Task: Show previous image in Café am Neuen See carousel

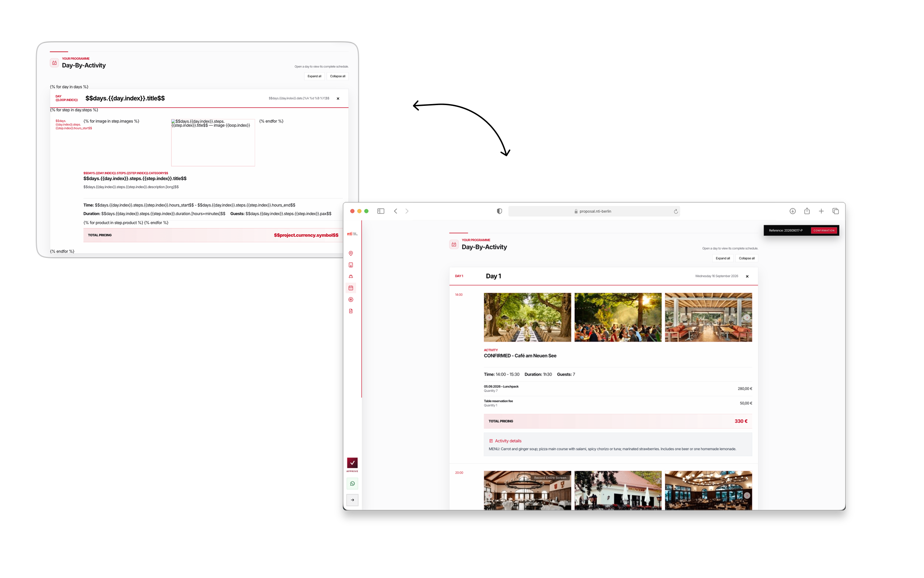Action: coord(489,317)
